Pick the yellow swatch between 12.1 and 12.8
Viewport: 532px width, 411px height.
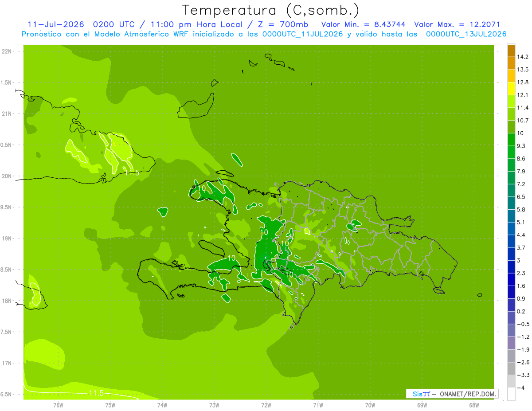pyautogui.click(x=511, y=89)
